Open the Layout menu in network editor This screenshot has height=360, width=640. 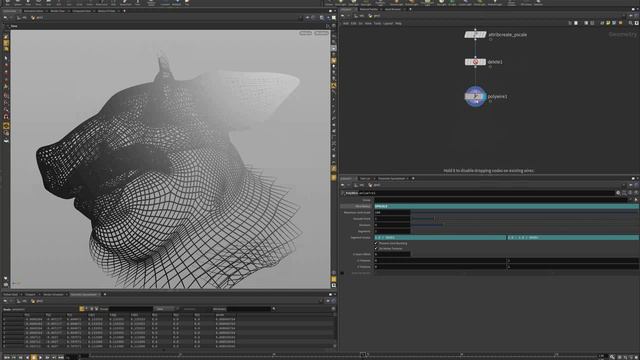point(388,24)
